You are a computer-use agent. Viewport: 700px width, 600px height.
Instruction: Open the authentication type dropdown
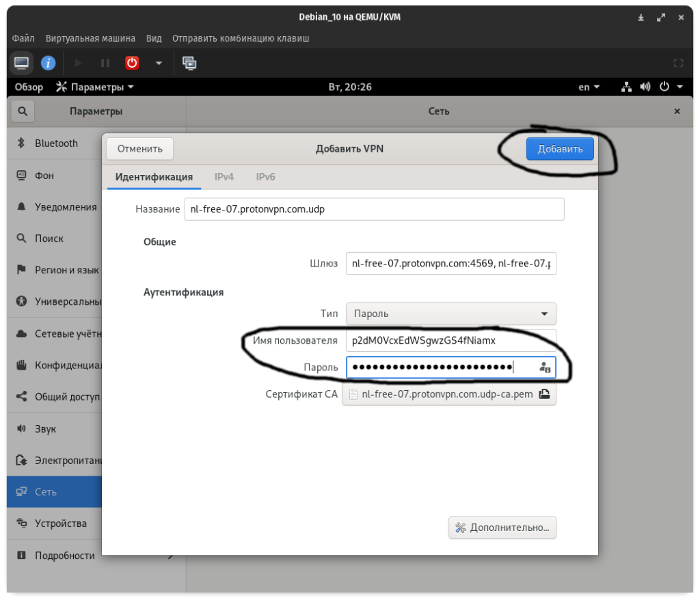(x=450, y=314)
